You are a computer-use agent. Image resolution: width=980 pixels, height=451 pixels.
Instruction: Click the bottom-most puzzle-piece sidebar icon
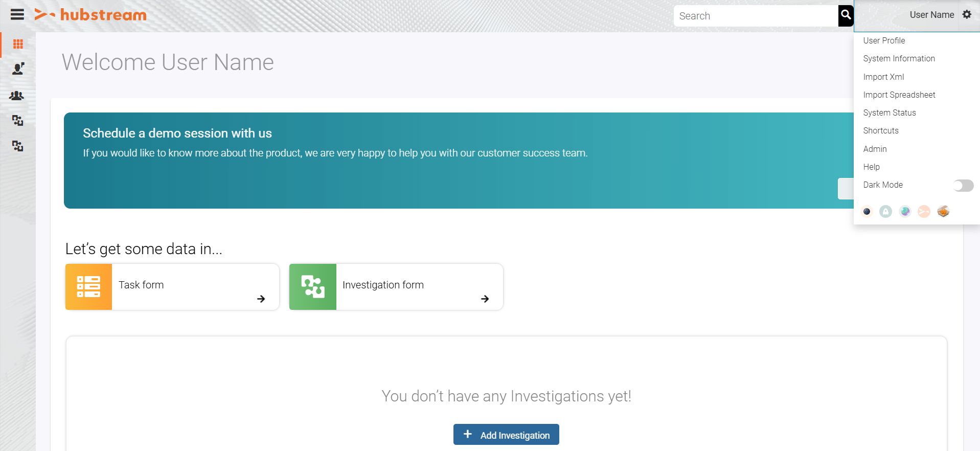18,146
